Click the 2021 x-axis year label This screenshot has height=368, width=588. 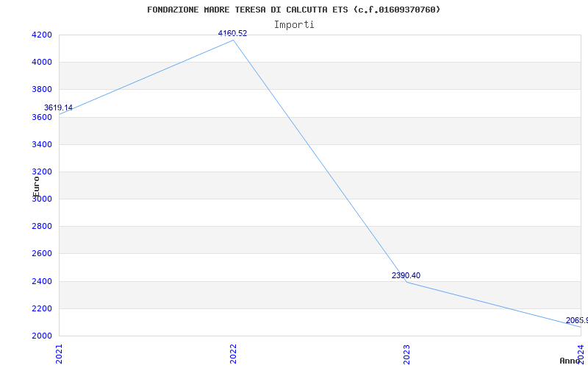60,354
